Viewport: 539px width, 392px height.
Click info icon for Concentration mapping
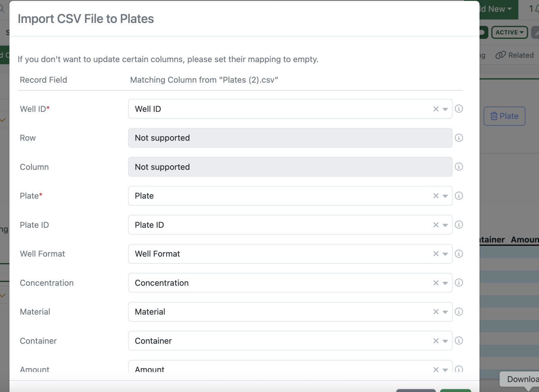click(459, 283)
